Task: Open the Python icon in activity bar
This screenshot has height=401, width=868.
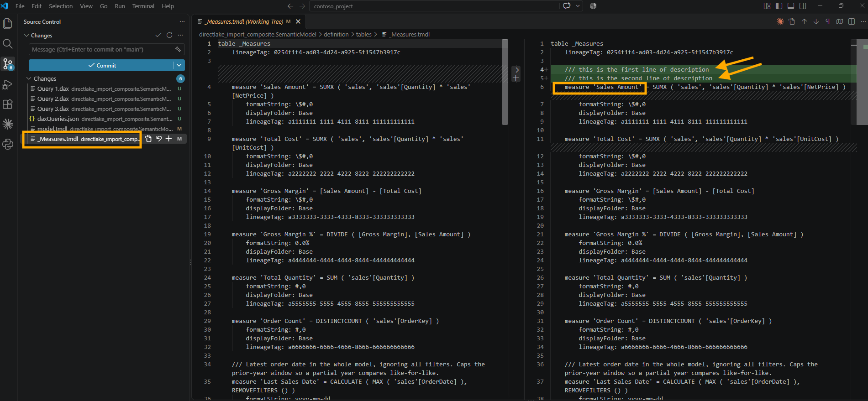Action: click(7, 145)
